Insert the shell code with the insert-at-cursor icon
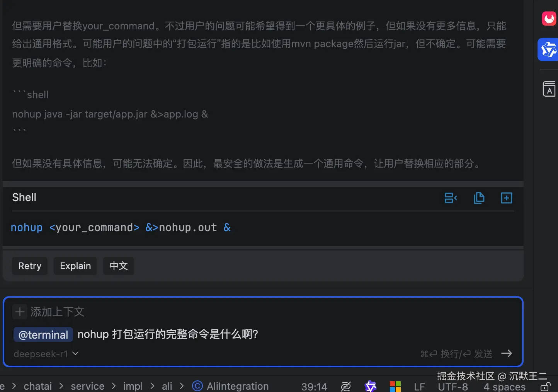558x392 pixels. coord(451,198)
